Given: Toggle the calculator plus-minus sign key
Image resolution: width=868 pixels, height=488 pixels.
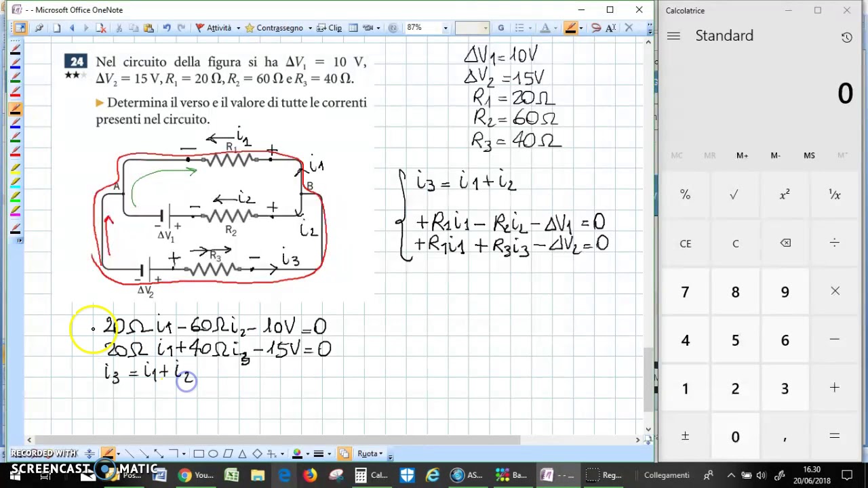Looking at the screenshot, I should coord(686,437).
